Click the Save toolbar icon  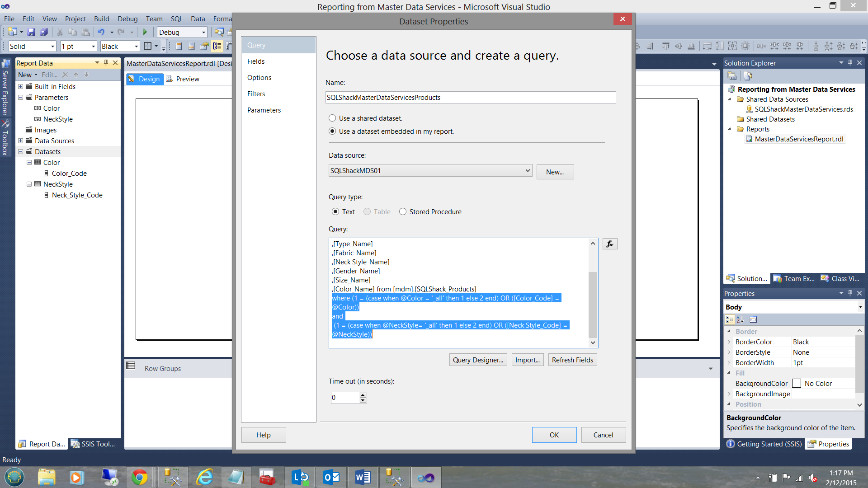(x=31, y=32)
